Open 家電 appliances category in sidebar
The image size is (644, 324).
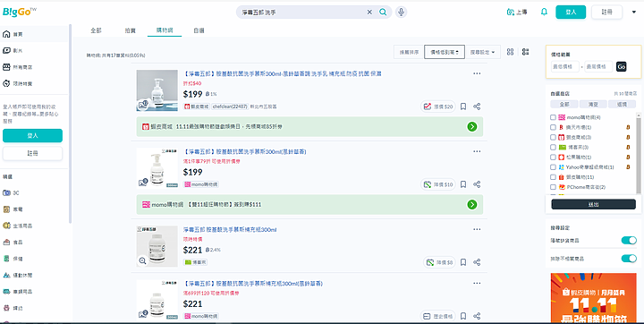pos(13,209)
